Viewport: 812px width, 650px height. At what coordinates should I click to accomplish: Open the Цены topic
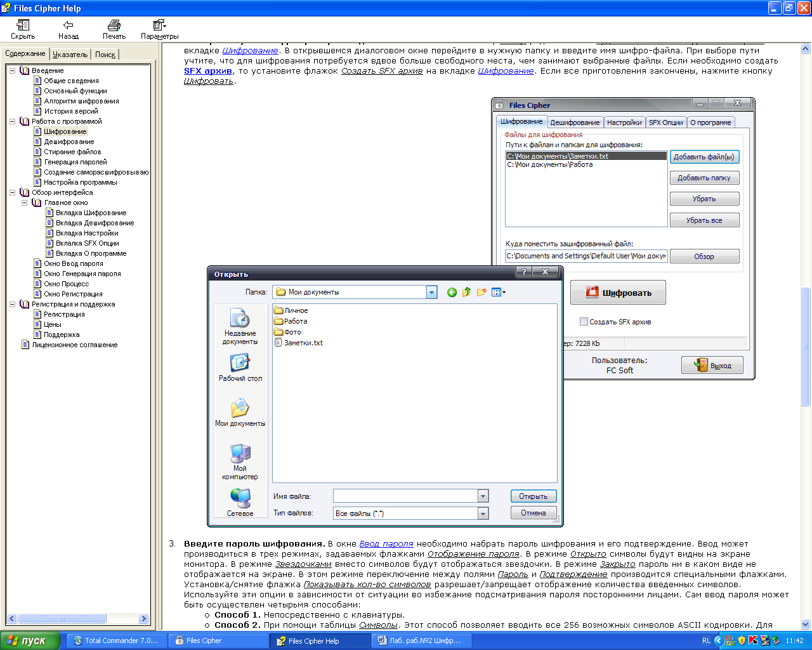point(53,324)
